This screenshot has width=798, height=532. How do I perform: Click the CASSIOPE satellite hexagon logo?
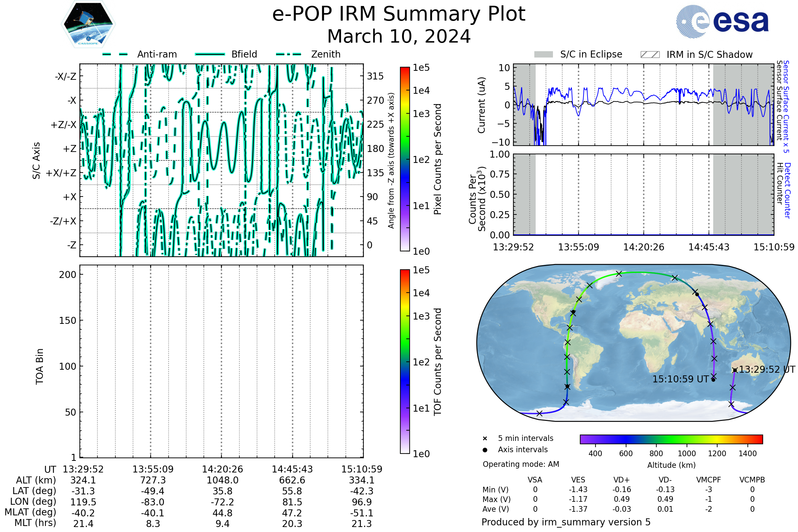coord(88,24)
